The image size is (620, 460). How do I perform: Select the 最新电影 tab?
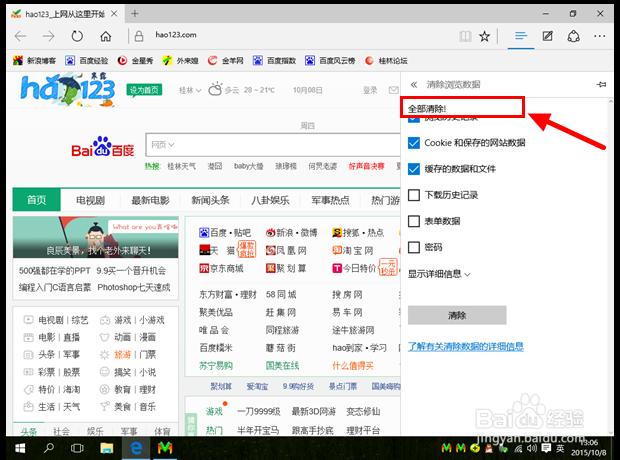tap(150, 201)
